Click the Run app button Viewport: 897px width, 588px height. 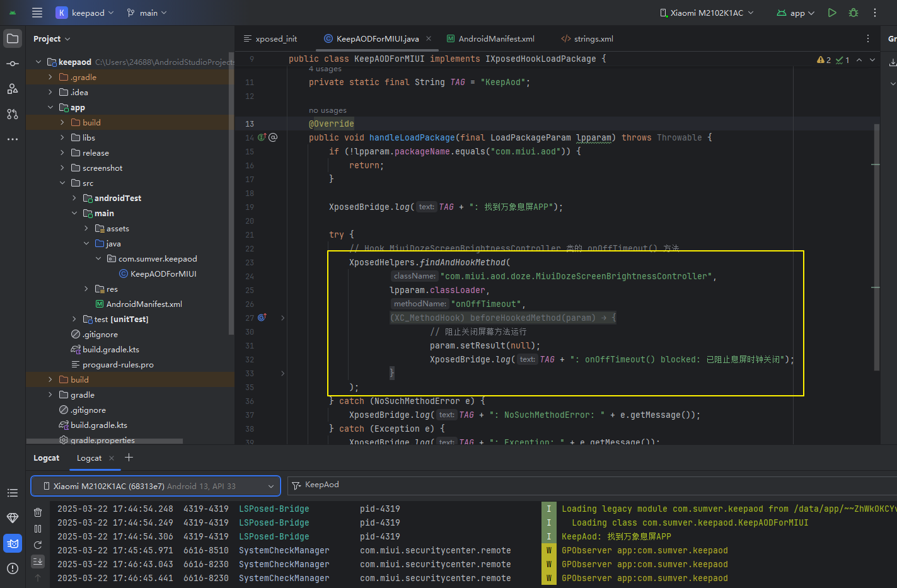coord(832,13)
